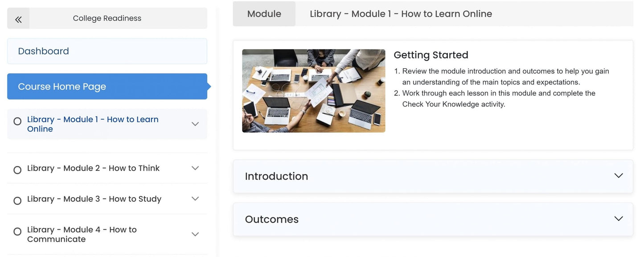This screenshot has height=257, width=644.
Task: Click completion circle for Module 4
Action: (x=17, y=232)
